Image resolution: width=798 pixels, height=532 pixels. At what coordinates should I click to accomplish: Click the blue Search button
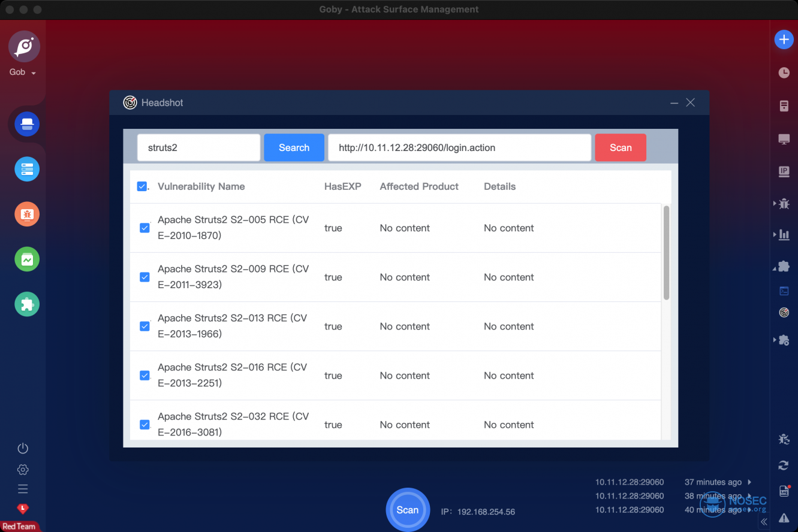pyautogui.click(x=294, y=147)
